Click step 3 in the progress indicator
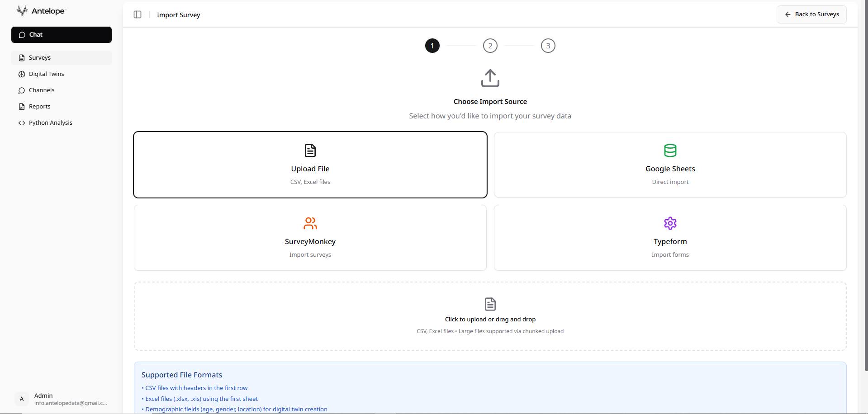The height and width of the screenshot is (414, 868). 548,45
